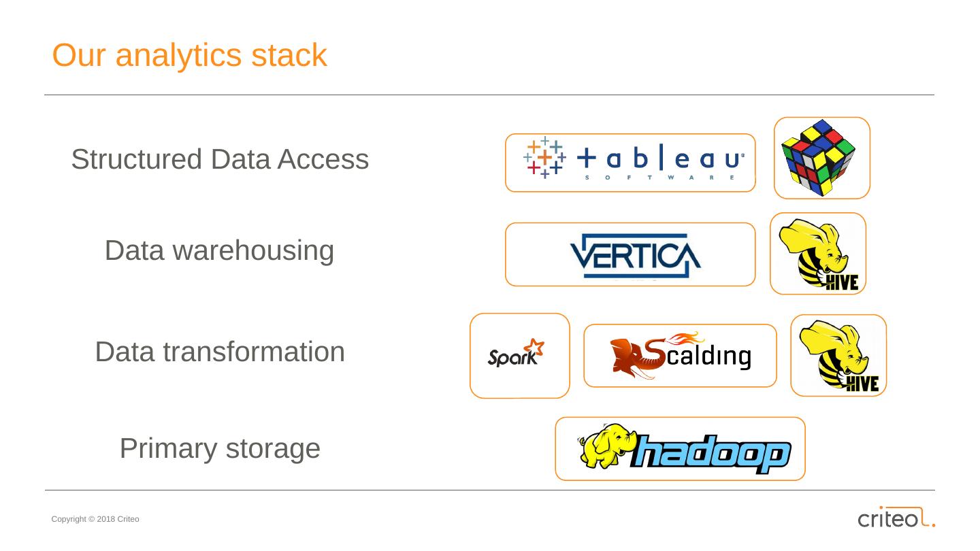Select the 'Data warehousing' label
980x551 pixels.
coord(219,250)
